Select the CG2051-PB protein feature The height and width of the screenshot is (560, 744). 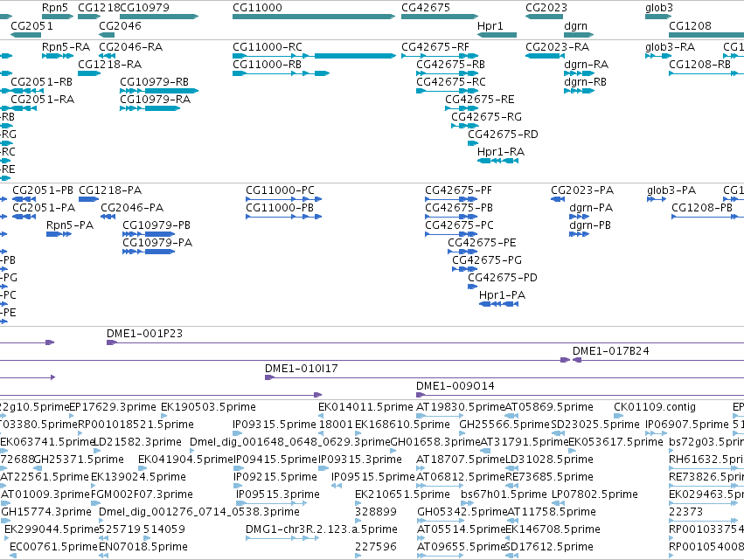[24, 199]
